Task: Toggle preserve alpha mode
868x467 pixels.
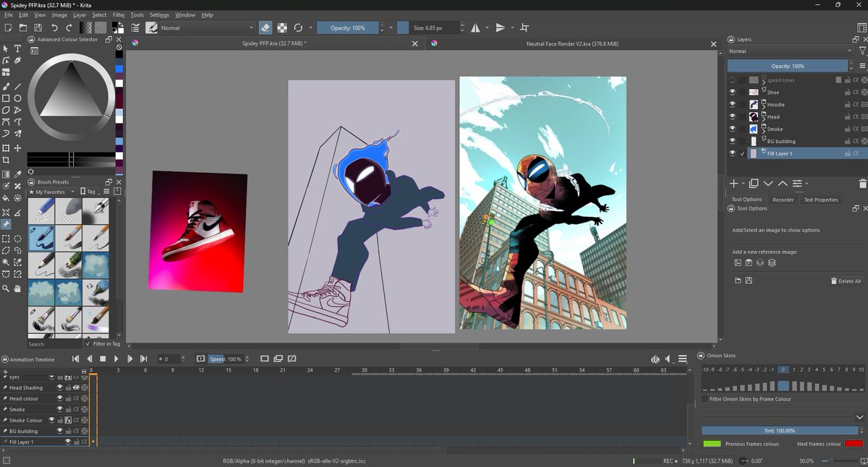Action: point(281,27)
